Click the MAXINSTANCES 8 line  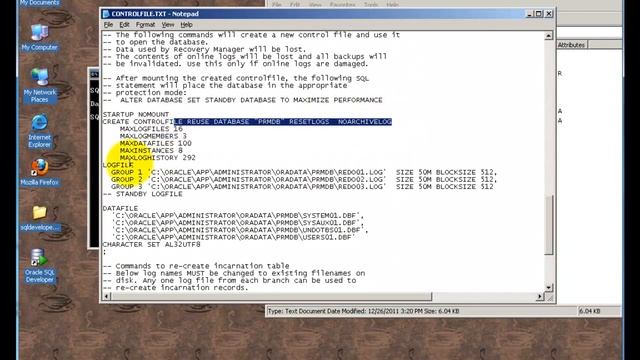pyautogui.click(x=151, y=151)
